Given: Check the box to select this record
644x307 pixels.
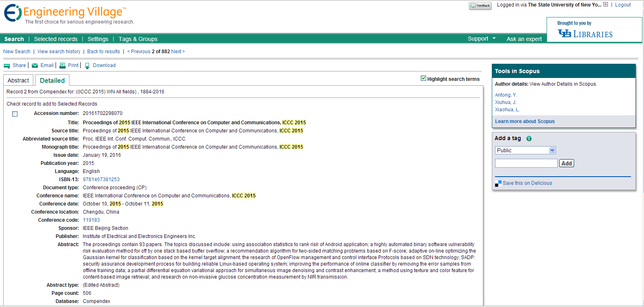Looking at the screenshot, I should point(15,114).
